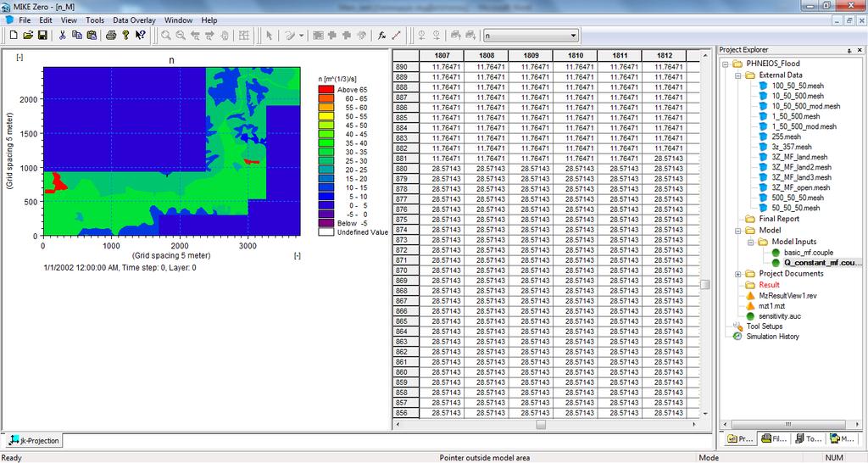Select the jk-Projection tab
The image size is (868, 463).
point(34,441)
